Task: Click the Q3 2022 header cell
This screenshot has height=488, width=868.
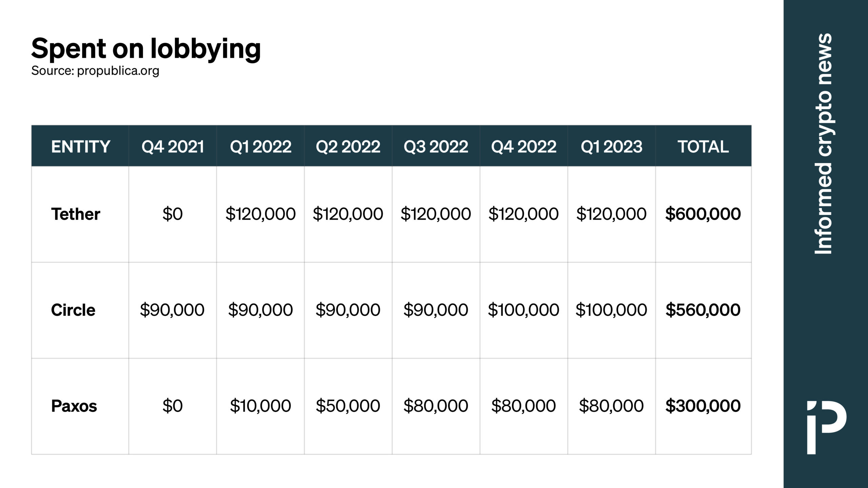Action: [x=436, y=146]
